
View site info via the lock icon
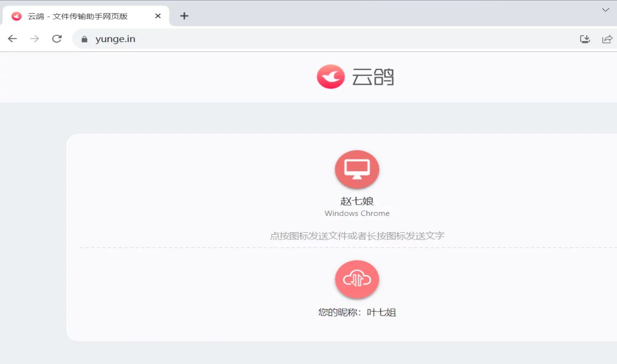(85, 39)
